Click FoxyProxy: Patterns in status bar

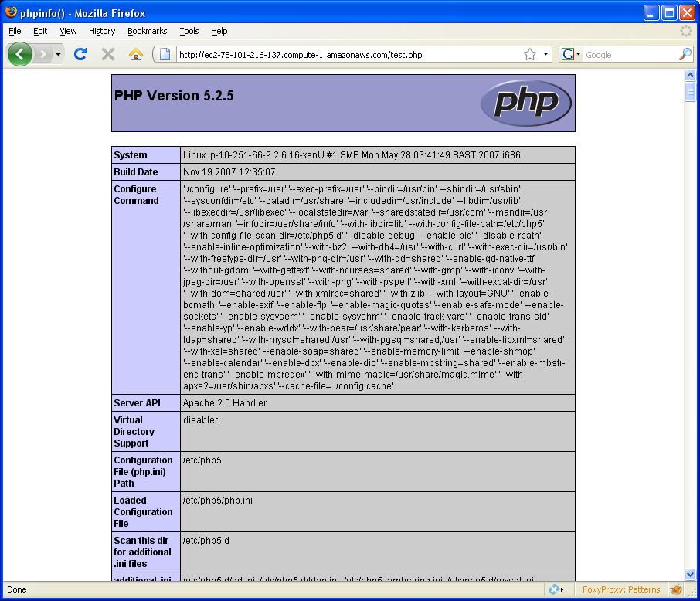click(x=621, y=589)
